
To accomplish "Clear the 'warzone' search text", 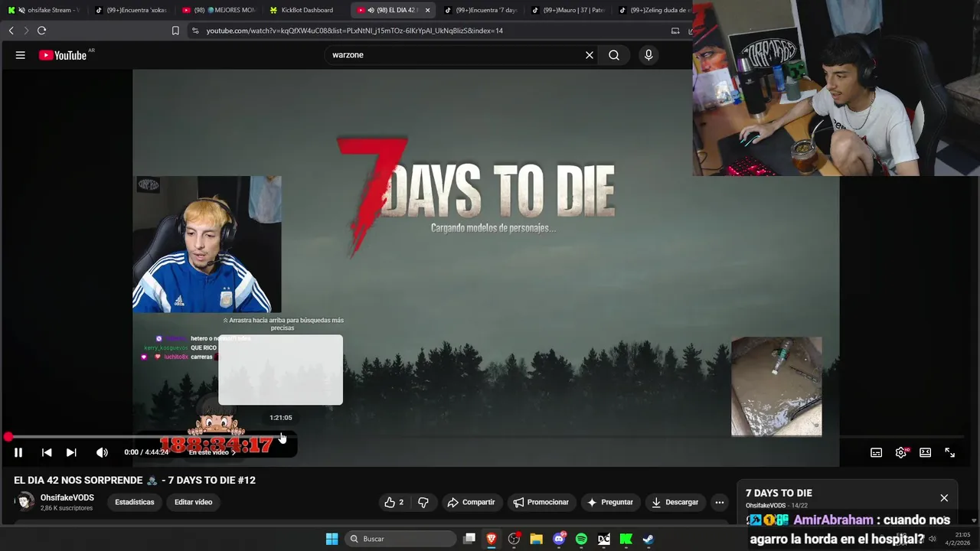I will click(x=590, y=55).
